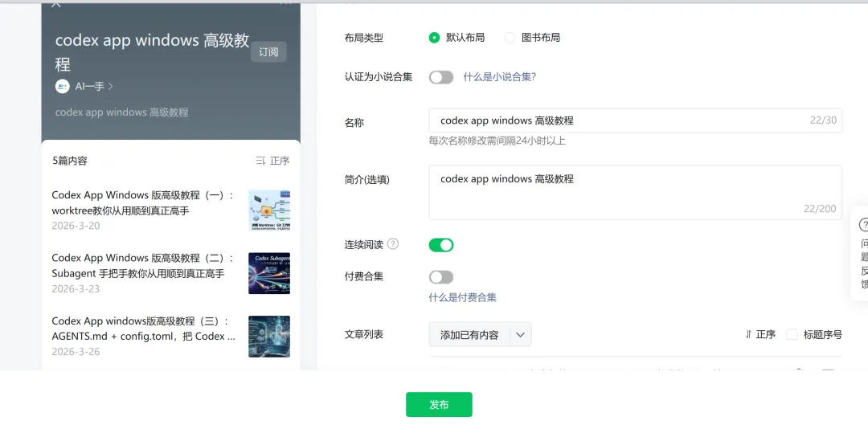The width and height of the screenshot is (868, 437).
Task: Click the AI一手 author avatar icon
Action: 62,86
